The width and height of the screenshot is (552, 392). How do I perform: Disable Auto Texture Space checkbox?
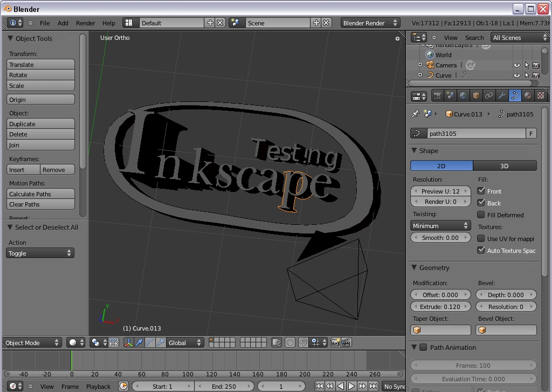point(481,250)
